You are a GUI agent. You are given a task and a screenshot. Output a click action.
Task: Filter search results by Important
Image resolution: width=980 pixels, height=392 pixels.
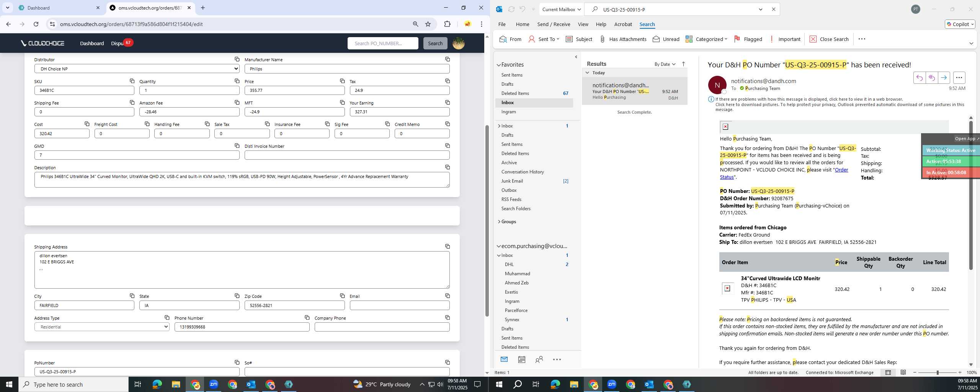tap(785, 39)
